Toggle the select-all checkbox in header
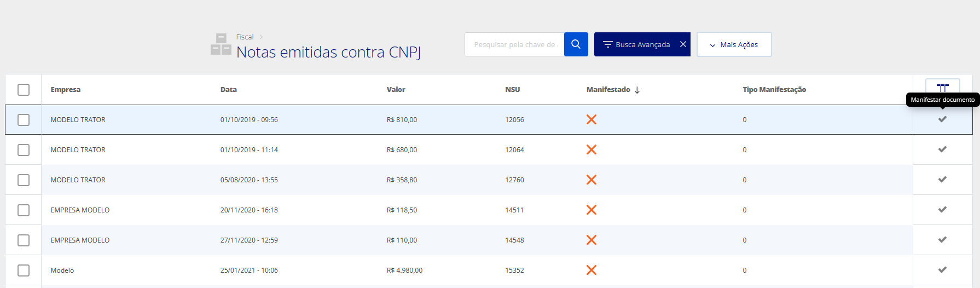The width and height of the screenshot is (980, 288). click(24, 90)
